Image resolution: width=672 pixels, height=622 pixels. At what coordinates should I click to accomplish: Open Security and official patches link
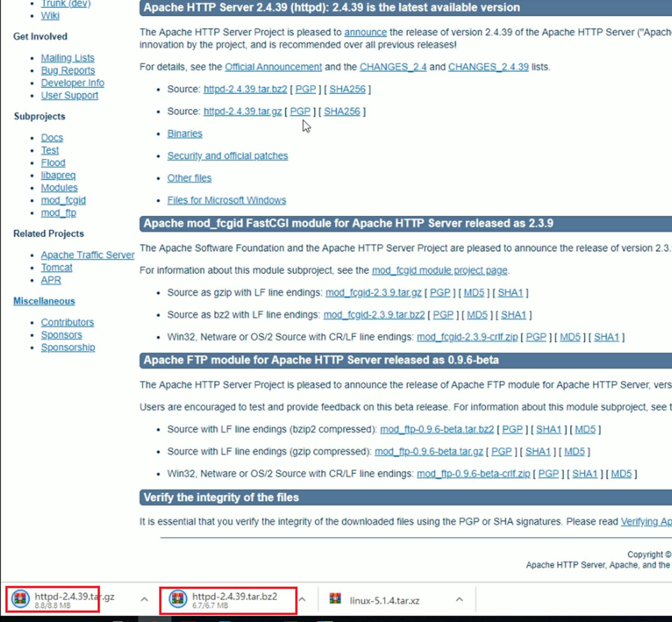coord(227,156)
